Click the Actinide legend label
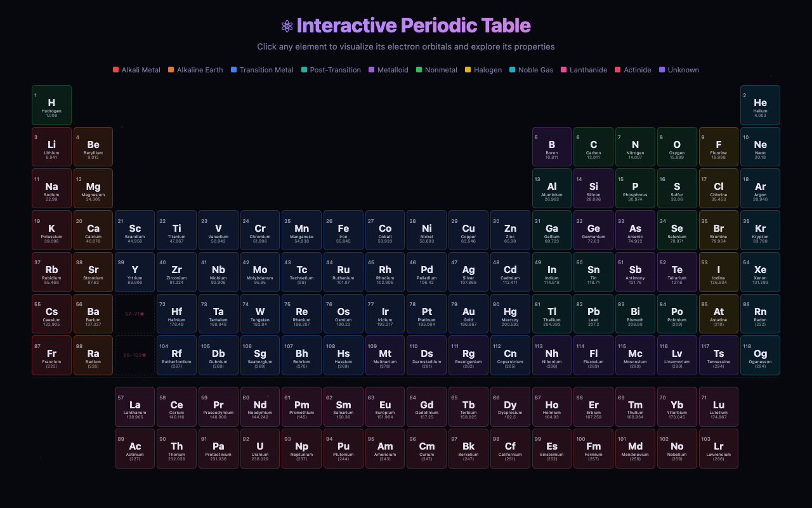This screenshot has height=508, width=812. [x=638, y=70]
